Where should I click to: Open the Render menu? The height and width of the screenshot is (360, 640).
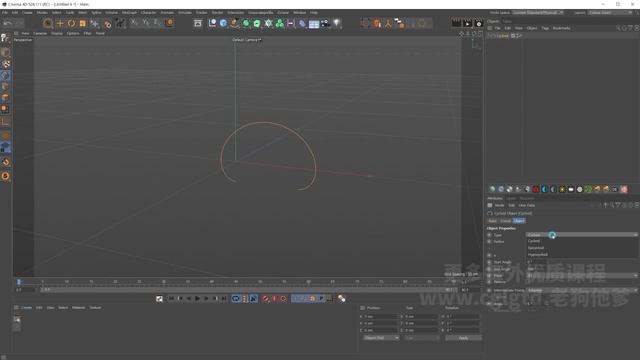pyautogui.click(x=217, y=13)
